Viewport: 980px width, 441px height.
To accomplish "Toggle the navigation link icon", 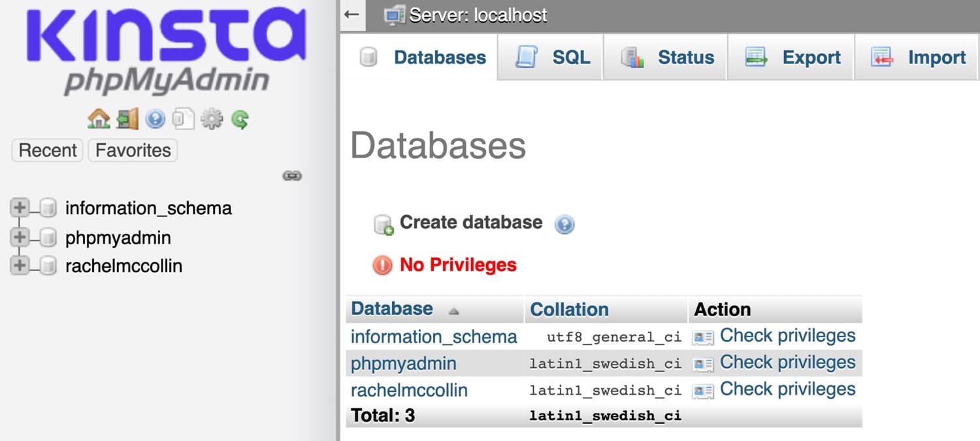I will (x=292, y=176).
